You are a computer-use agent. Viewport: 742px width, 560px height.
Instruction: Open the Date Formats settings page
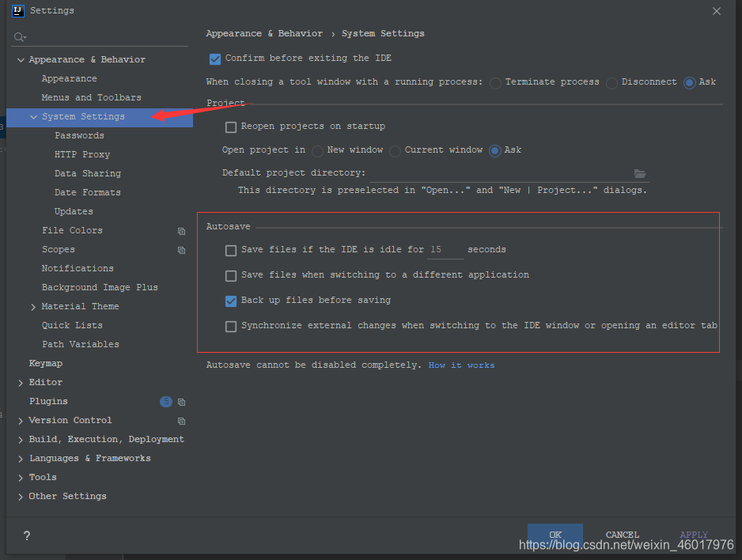(88, 192)
